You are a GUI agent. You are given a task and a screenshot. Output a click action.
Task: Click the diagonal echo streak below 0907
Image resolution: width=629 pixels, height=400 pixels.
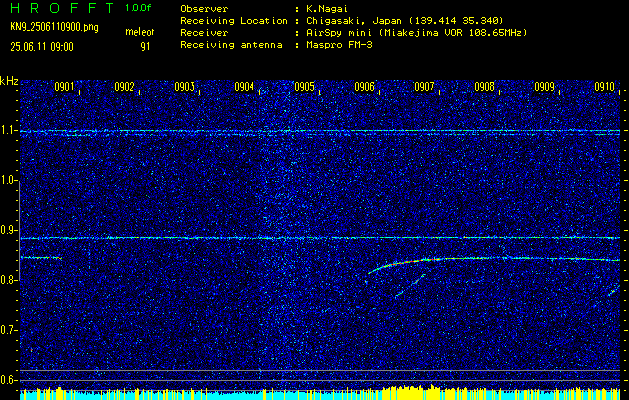[410, 286]
